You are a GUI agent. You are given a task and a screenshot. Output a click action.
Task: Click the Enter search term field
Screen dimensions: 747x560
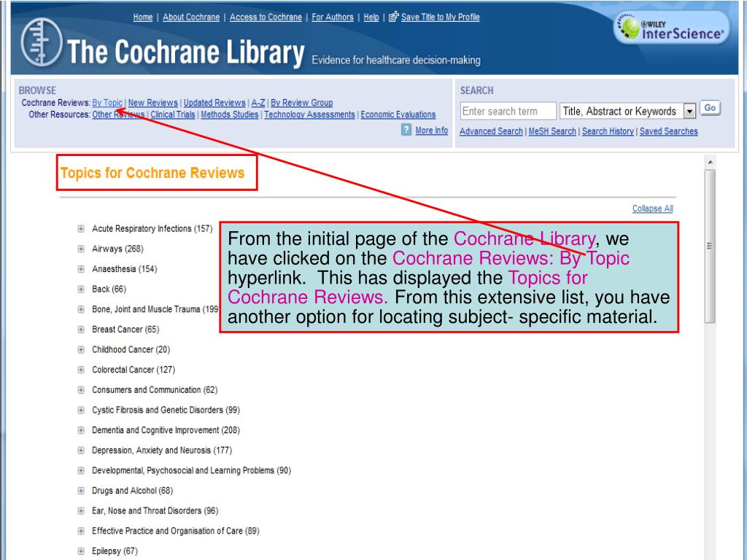tap(508, 112)
